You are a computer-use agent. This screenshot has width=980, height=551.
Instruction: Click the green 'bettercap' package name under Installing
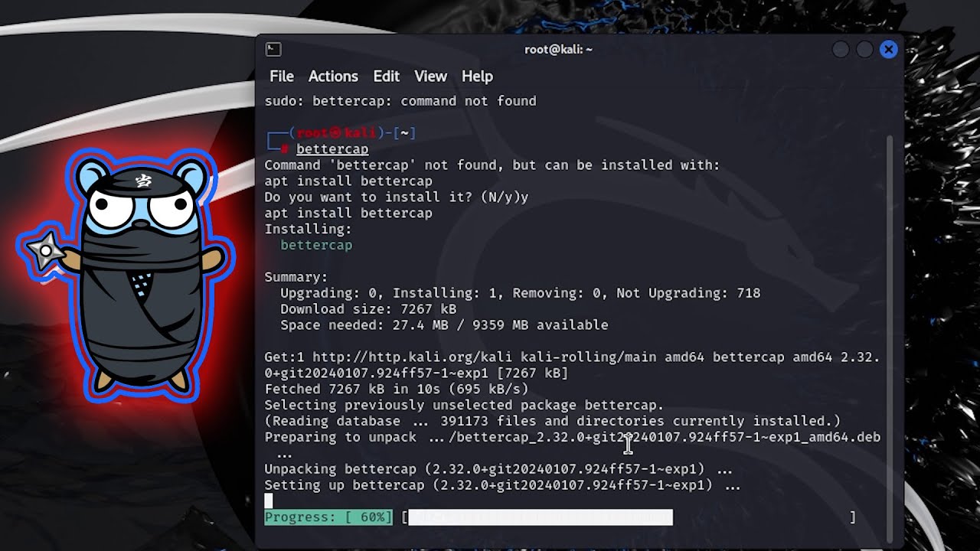pyautogui.click(x=316, y=245)
